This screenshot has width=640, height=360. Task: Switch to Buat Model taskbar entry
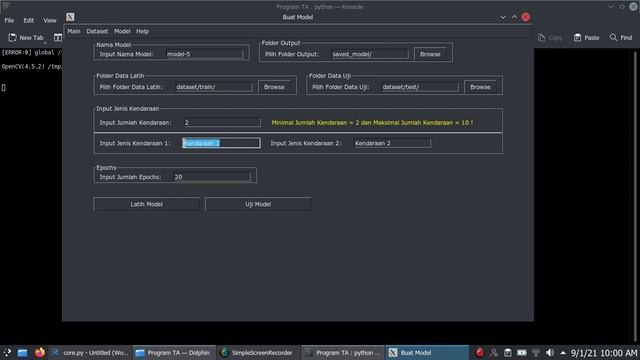tap(427, 353)
